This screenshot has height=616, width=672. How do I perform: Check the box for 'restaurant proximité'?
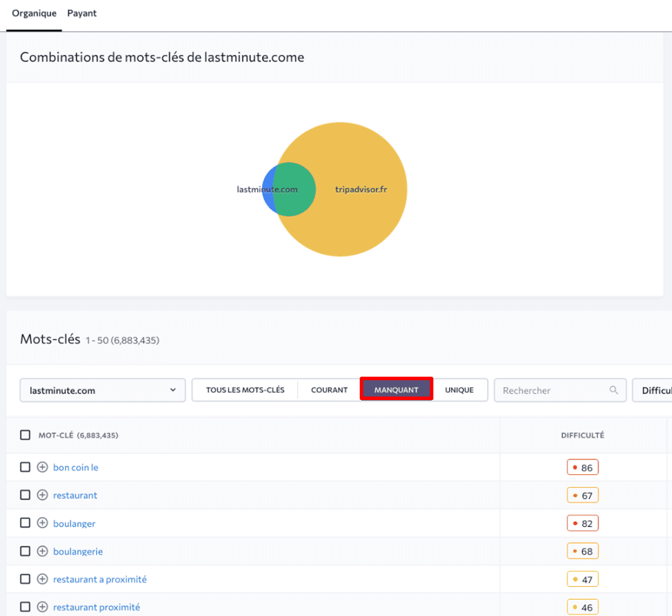click(x=25, y=607)
